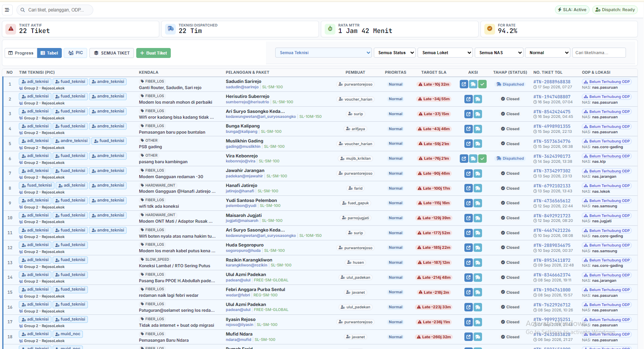This screenshot has height=349, width=644.
Task: Open ticket detail for Sadudin Sarirejo row
Action: tap(464, 84)
